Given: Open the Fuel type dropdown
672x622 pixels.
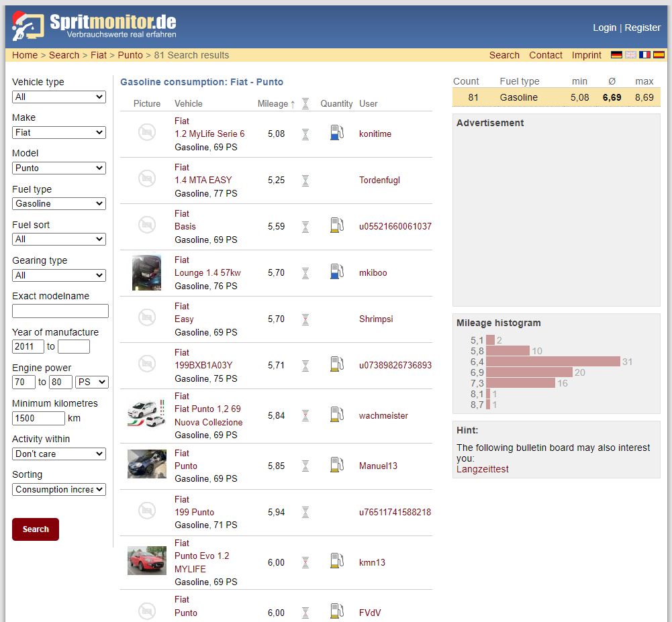Looking at the screenshot, I should 58,203.
